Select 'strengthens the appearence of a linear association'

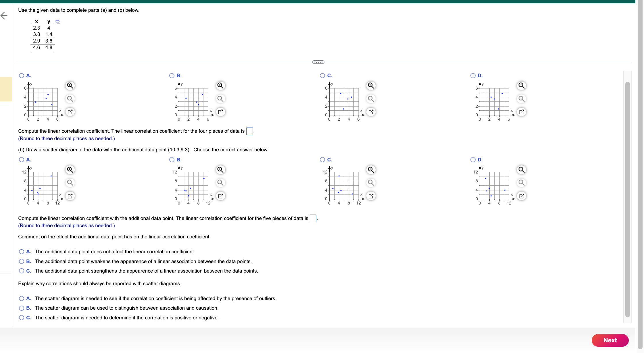coord(22,271)
